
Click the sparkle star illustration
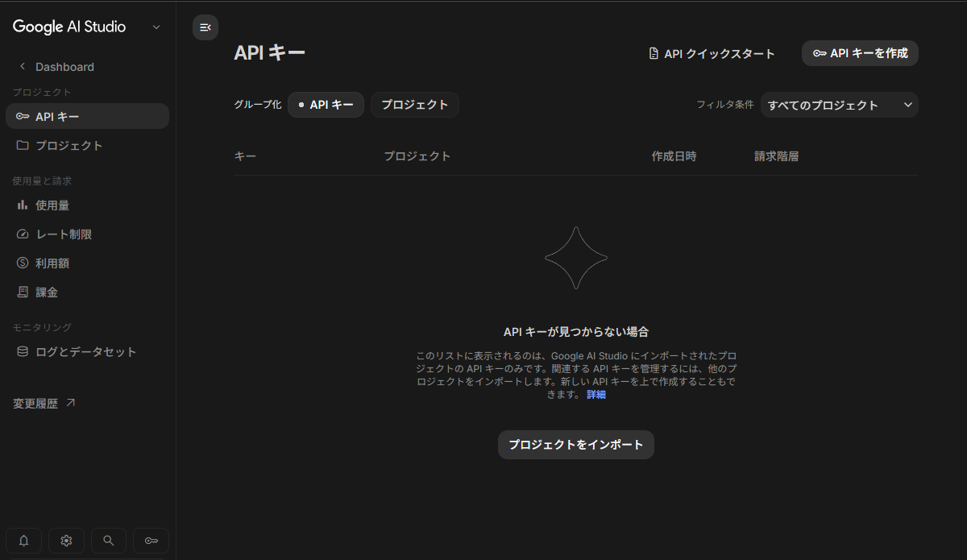576,258
